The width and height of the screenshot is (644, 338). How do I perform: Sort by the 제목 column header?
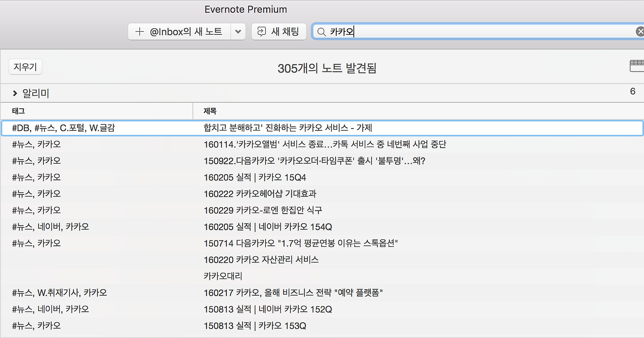coord(419,111)
